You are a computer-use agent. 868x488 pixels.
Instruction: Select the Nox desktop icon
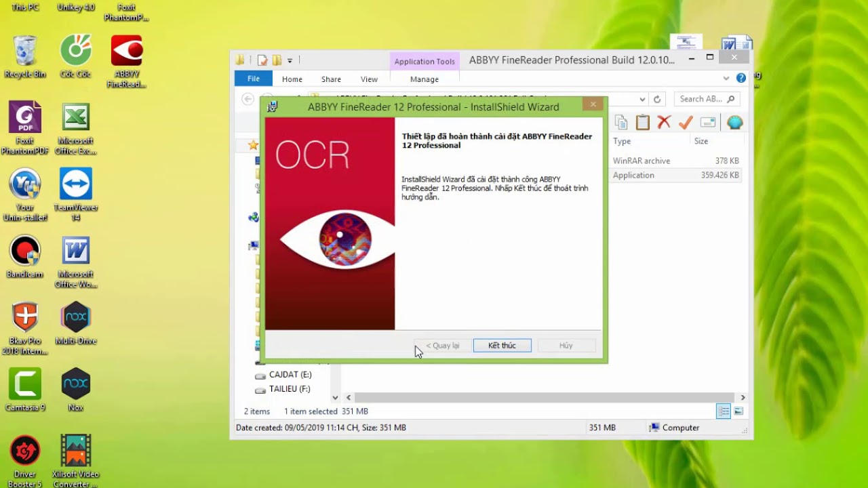pos(76,390)
